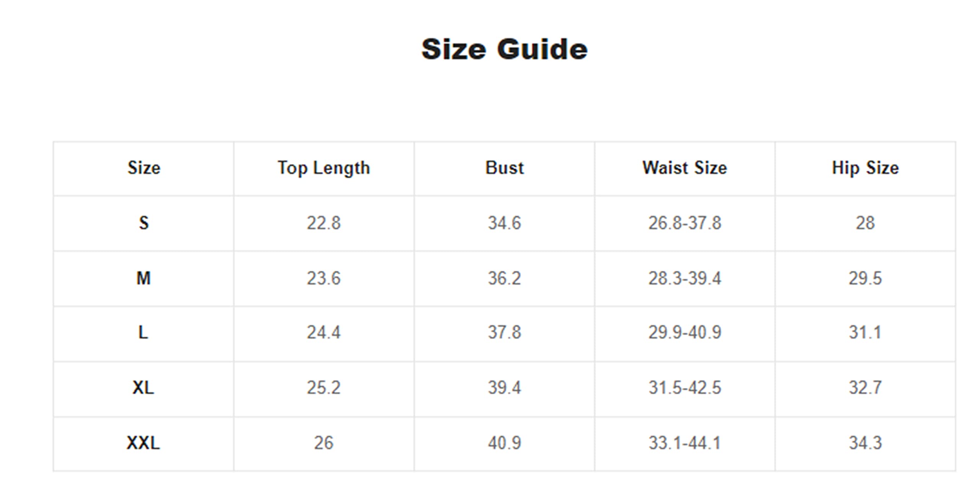Viewport: 980px width, 482px height.
Task: Select the 40.9 bust cell
Action: pos(504,443)
